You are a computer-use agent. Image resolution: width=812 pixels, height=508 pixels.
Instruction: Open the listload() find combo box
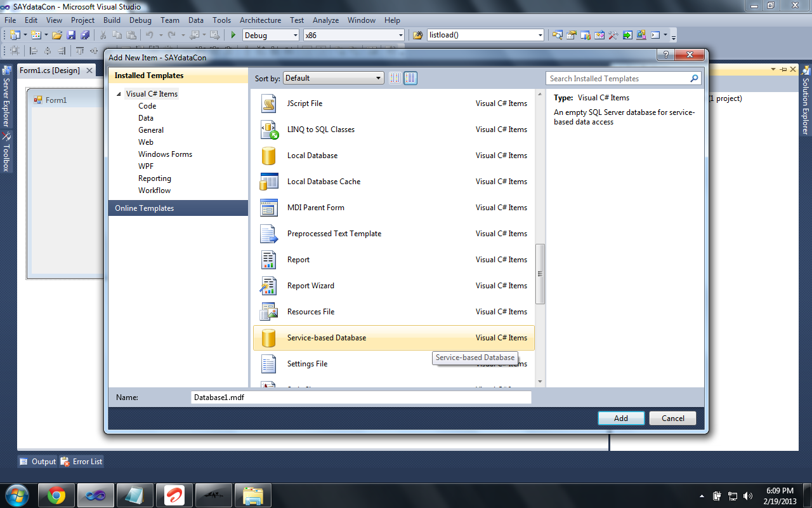tap(486, 36)
